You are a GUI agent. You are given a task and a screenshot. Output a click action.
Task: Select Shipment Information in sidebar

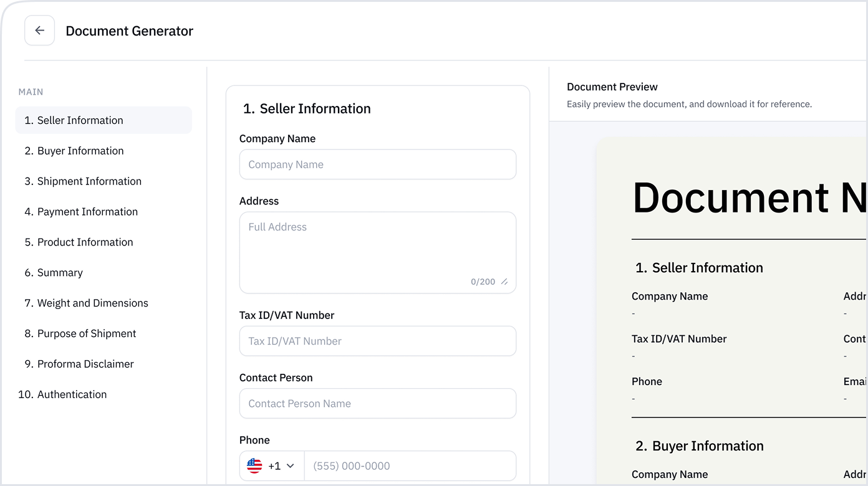pyautogui.click(x=89, y=181)
